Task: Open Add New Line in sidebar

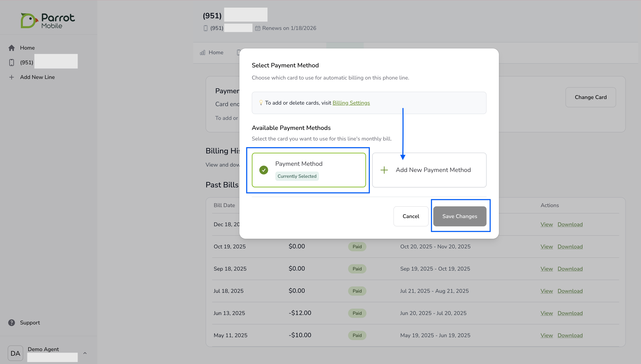Action: pos(37,77)
